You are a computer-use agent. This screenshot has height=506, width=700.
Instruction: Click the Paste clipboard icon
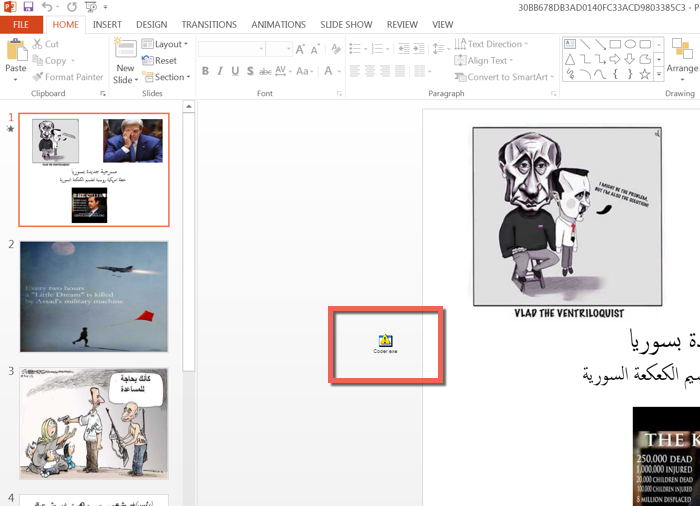click(16, 50)
